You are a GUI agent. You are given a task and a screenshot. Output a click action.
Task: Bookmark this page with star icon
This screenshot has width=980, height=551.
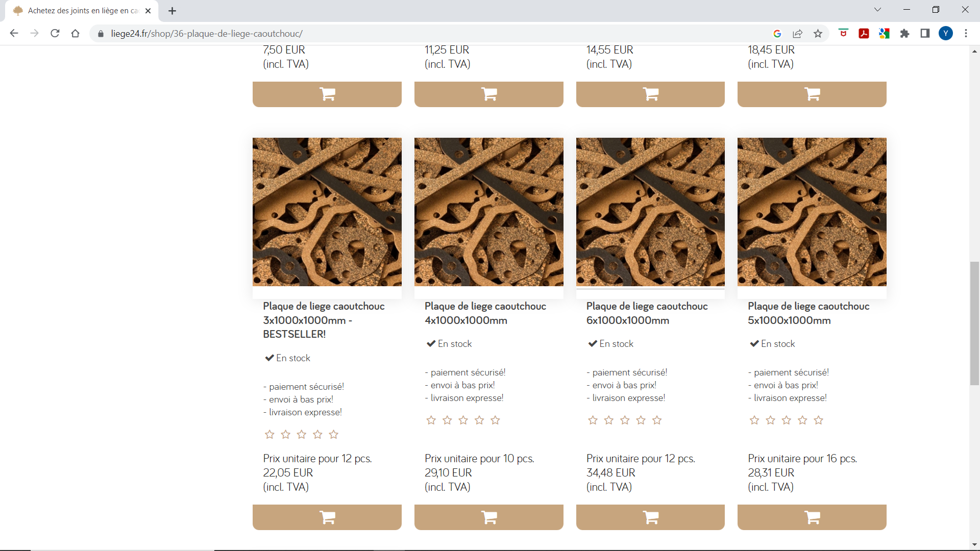[818, 34]
